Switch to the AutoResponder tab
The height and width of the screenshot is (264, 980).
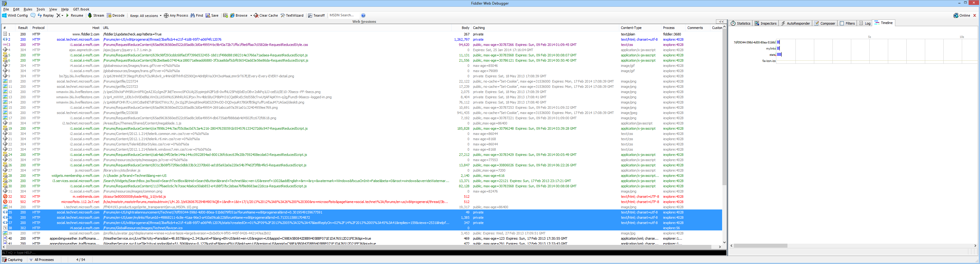tap(795, 23)
